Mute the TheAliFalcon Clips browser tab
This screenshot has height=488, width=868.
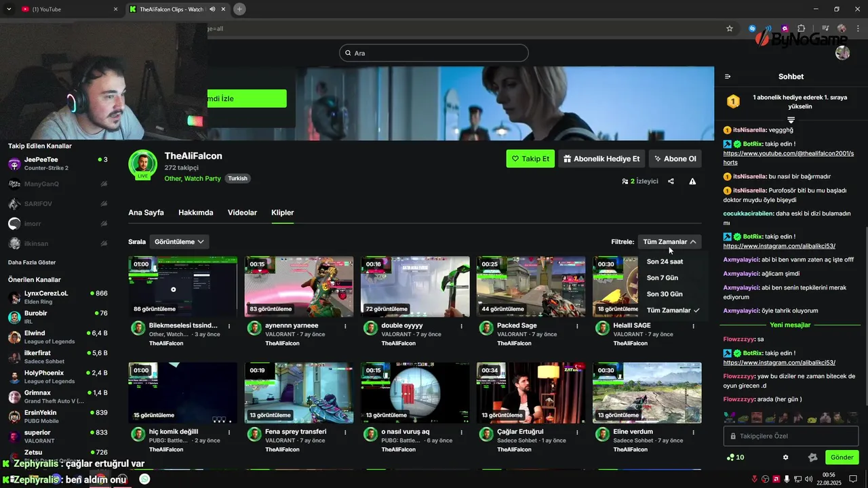(x=213, y=9)
